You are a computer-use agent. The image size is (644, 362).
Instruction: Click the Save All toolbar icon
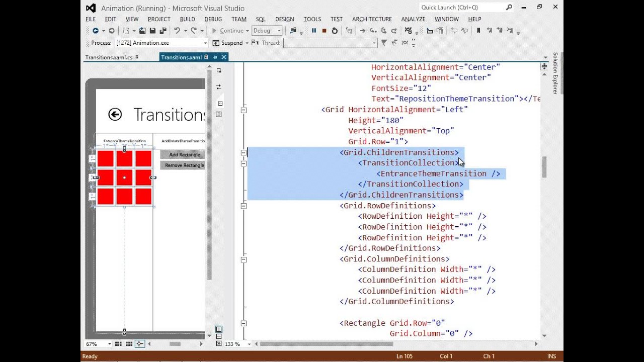pos(163,31)
